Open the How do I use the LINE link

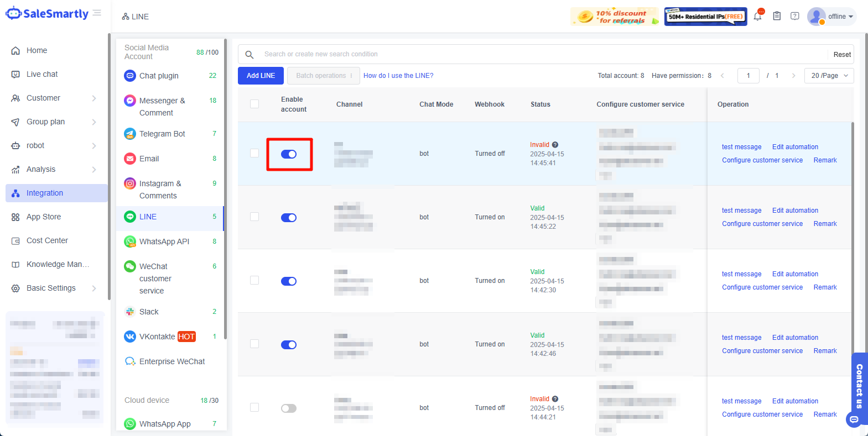[398, 76]
